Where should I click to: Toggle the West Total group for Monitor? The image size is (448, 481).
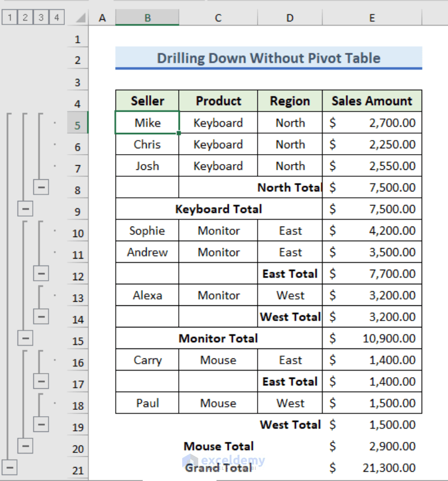click(41, 316)
